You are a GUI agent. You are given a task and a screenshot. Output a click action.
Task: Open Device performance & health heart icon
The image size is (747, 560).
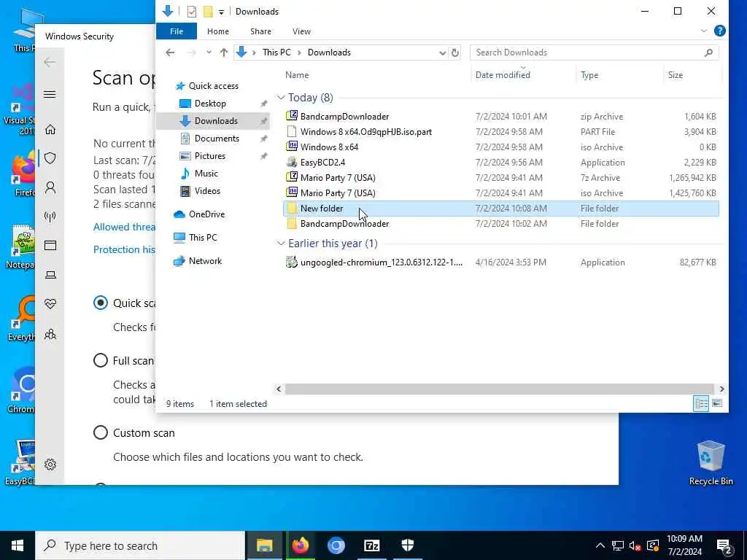(x=50, y=304)
